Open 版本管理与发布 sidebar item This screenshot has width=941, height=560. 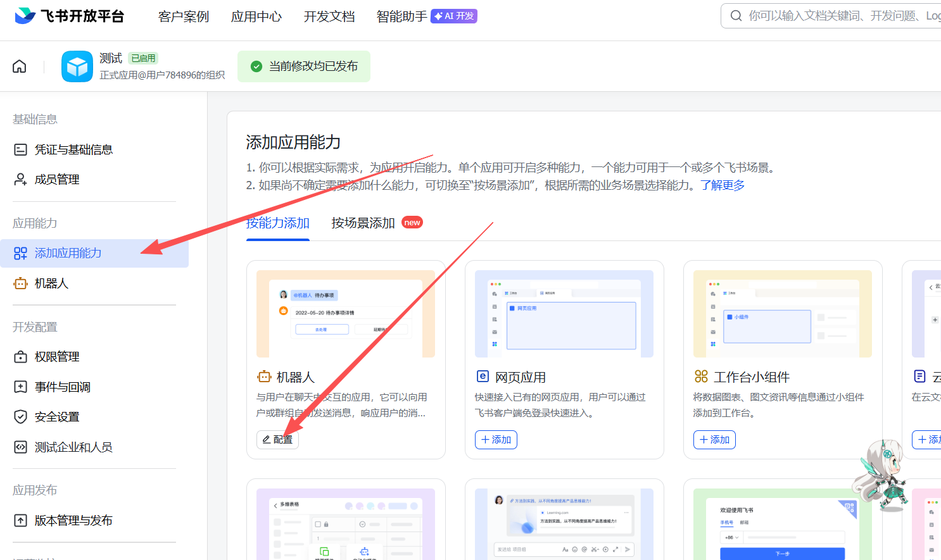[x=94, y=521]
